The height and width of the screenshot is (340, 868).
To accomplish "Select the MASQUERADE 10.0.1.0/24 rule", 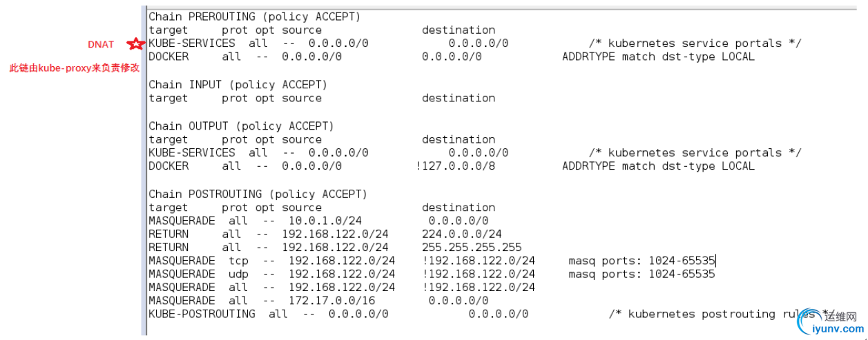I will coord(318,221).
